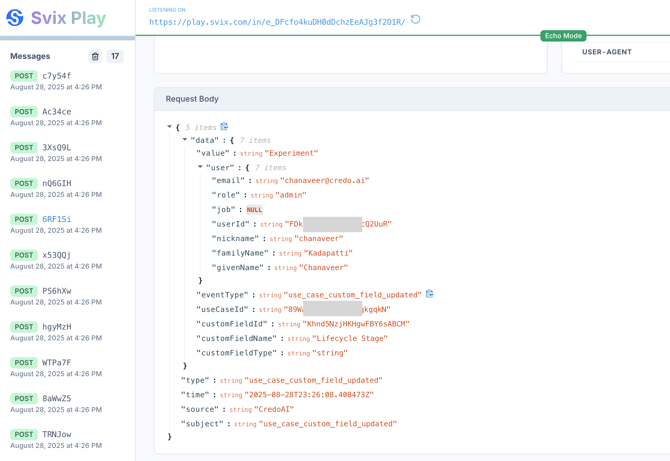Viewport: 670px width, 461px height.
Task: Click the familyName value "Kadapatti"
Action: 328,253
